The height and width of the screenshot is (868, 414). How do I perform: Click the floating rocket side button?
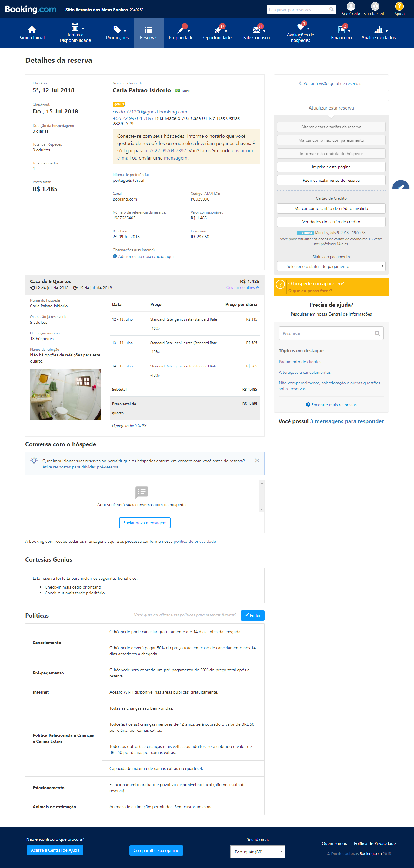pyautogui.click(x=401, y=185)
